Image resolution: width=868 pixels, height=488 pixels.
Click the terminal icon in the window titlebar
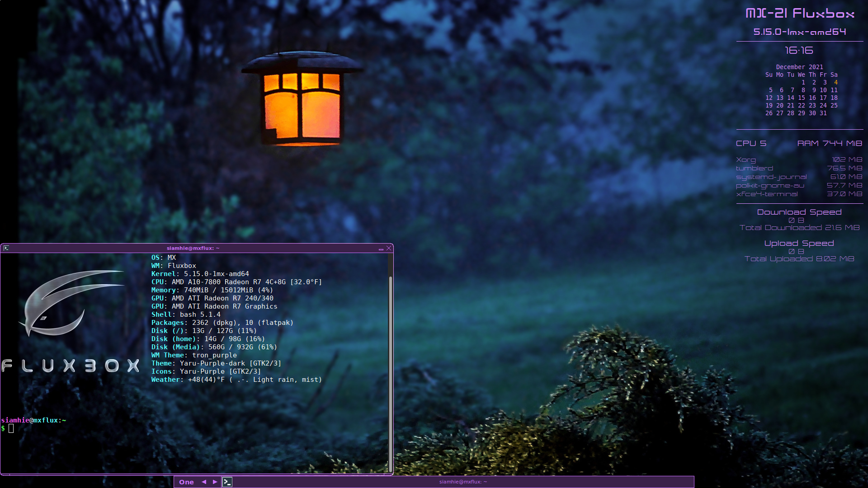[x=6, y=248]
